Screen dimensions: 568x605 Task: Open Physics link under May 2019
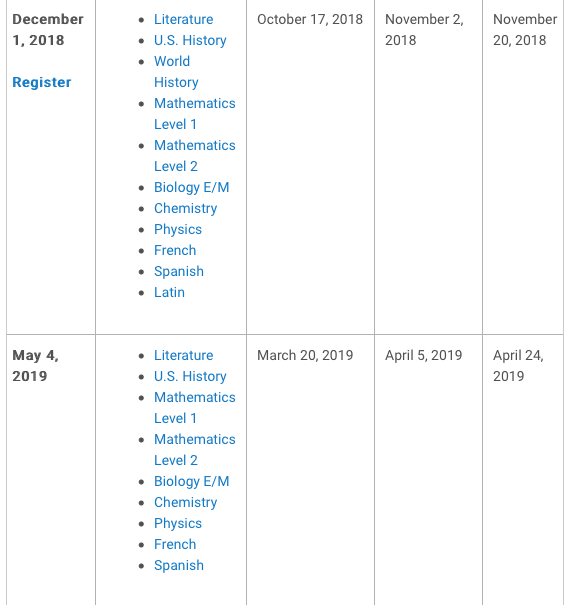[x=178, y=523]
